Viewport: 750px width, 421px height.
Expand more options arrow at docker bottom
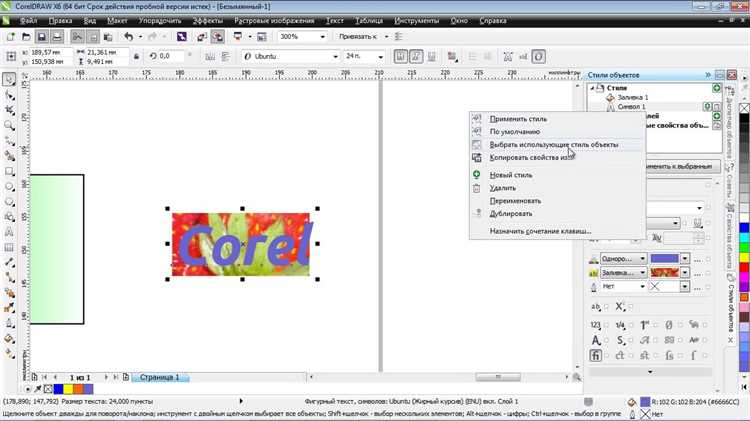650,372
